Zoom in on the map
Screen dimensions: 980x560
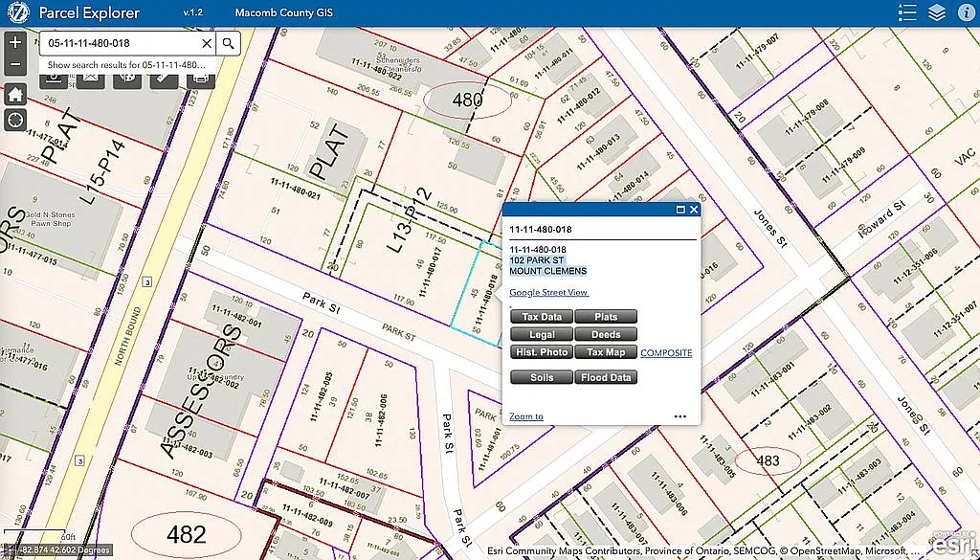click(x=14, y=43)
